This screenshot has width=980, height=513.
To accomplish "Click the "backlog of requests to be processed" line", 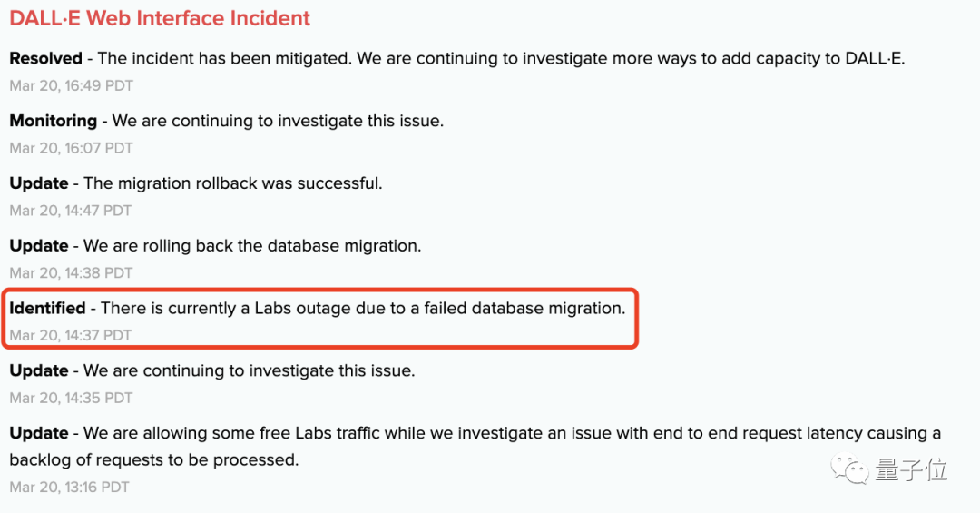I will point(154,460).
